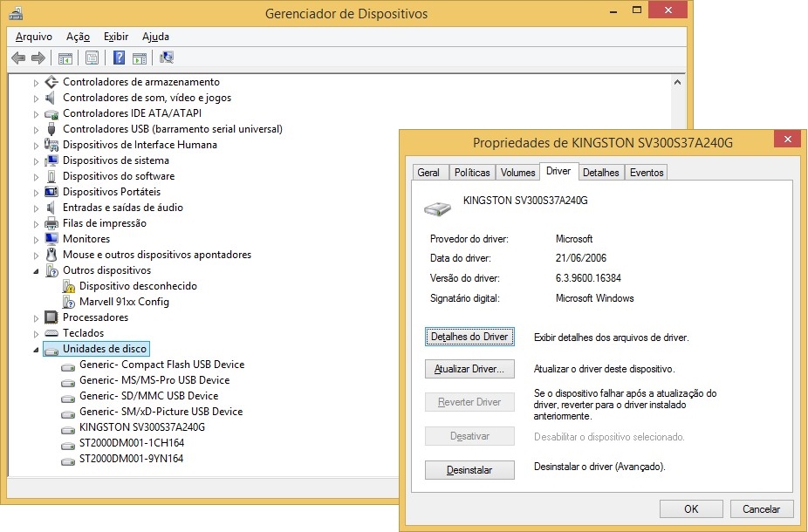
Task: Click the Dispositivos de Interface Humana icon
Action: point(51,145)
